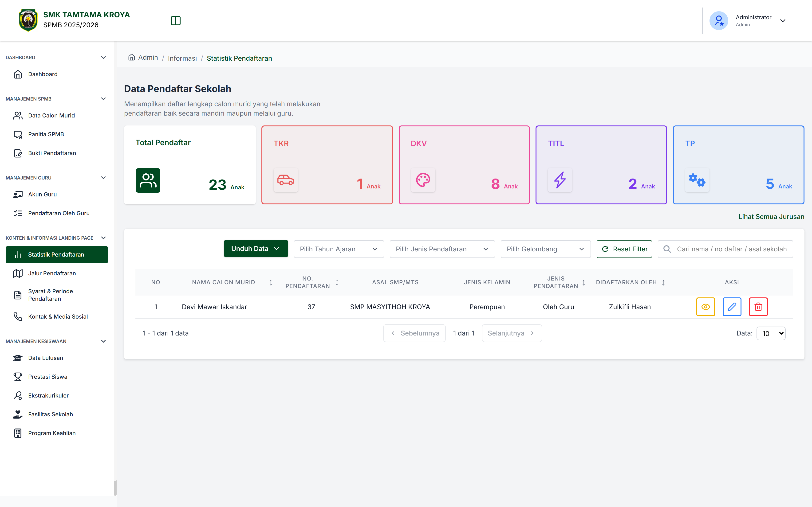Open Pendaftaran Oleh Guru menu item
This screenshot has width=812, height=507.
(x=57, y=213)
